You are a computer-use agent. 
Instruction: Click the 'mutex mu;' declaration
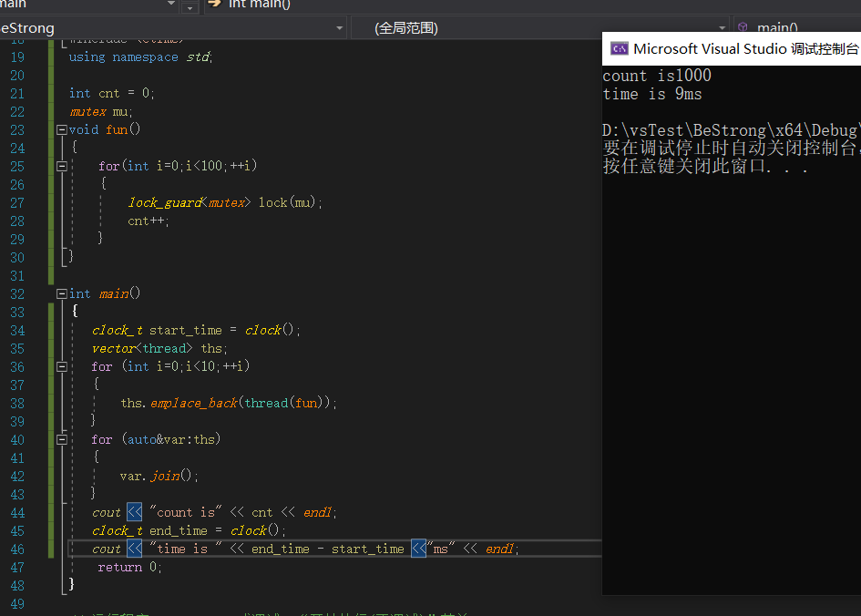pyautogui.click(x=101, y=112)
